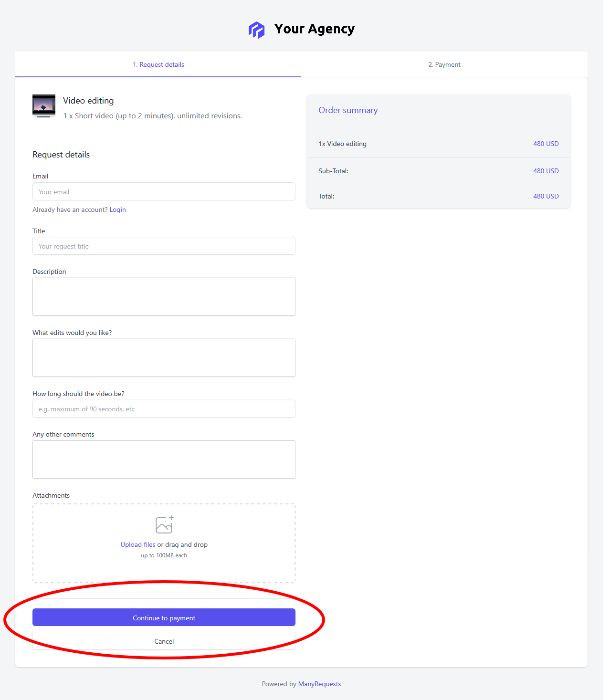Viewport: 611px width, 700px height.
Task: Click the Your Agency logo icon
Action: click(256, 30)
